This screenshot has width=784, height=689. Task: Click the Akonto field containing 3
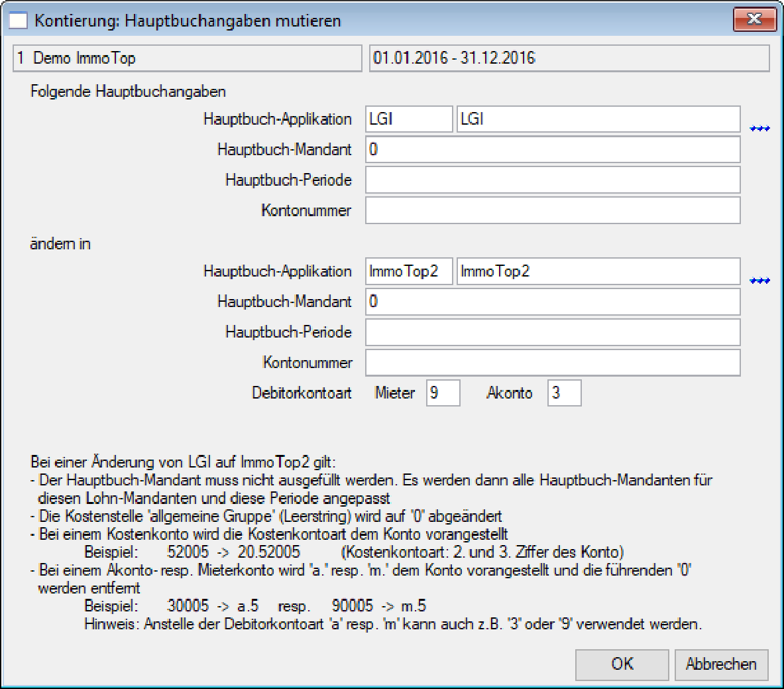point(564,393)
